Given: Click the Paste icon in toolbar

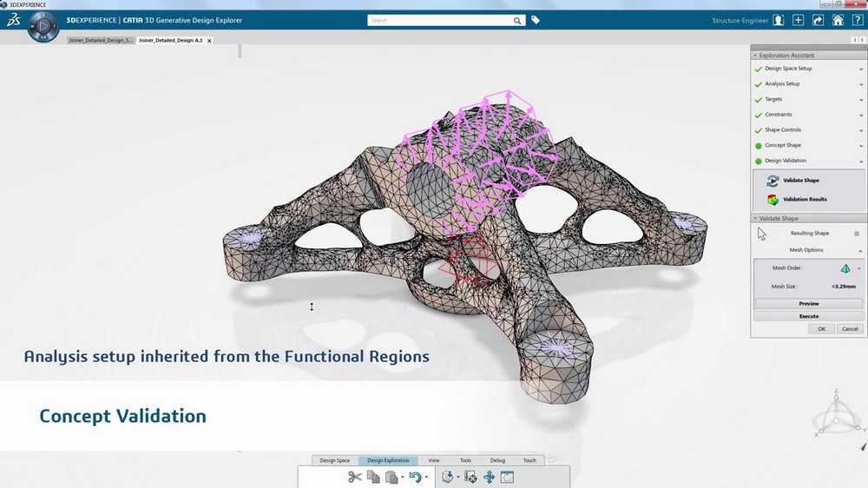Looking at the screenshot, I should (391, 477).
